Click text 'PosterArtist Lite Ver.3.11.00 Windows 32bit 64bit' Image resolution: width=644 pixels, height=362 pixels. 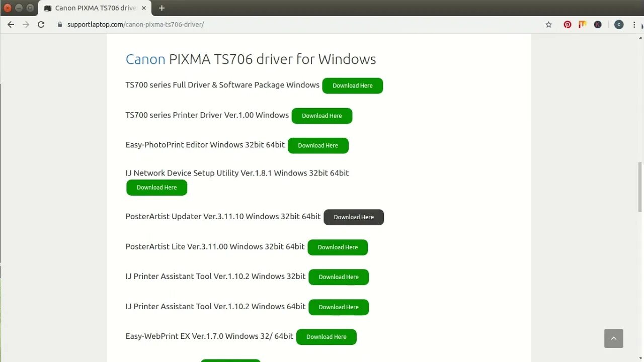[215, 246]
